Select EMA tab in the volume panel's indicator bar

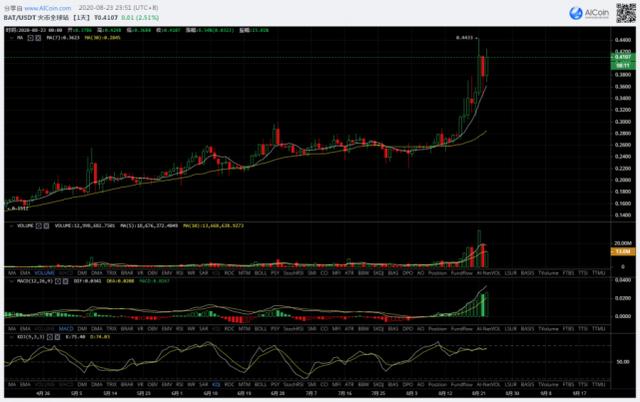[x=25, y=273]
